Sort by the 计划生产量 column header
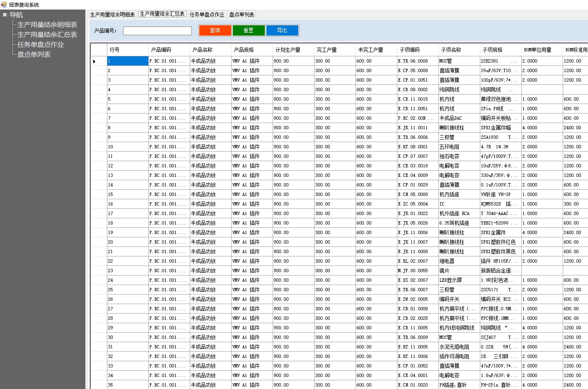The width and height of the screenshot is (588, 389). (293, 50)
